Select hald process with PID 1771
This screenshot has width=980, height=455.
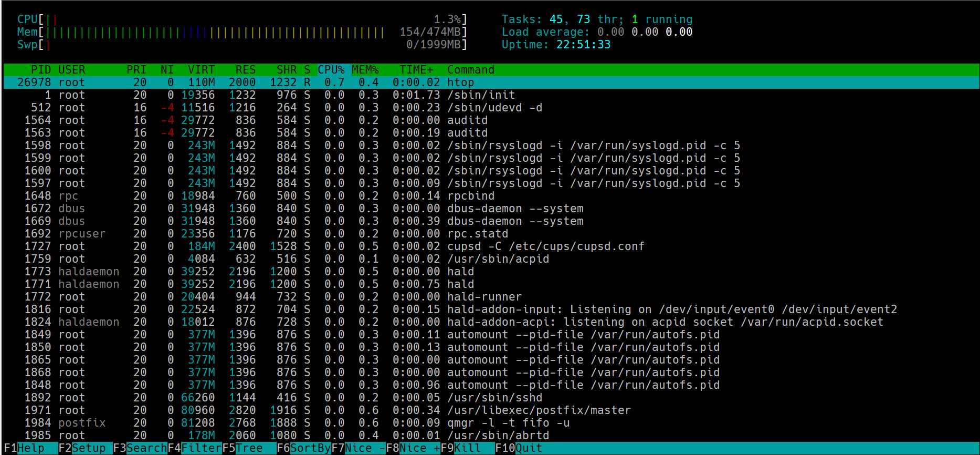(x=491, y=284)
